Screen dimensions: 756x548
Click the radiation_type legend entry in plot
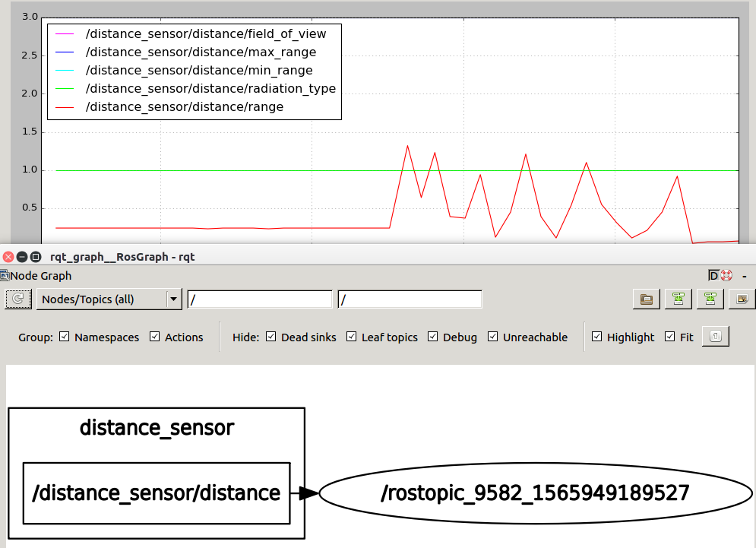[210, 89]
